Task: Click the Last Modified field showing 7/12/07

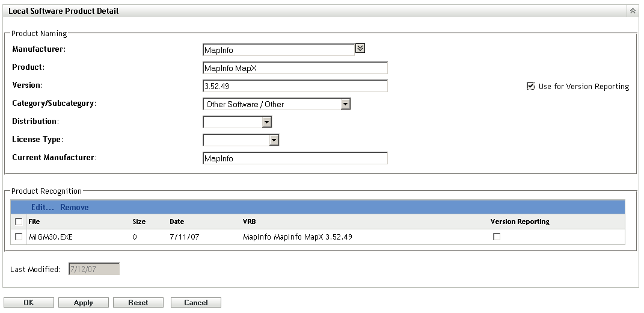Action: (94, 269)
